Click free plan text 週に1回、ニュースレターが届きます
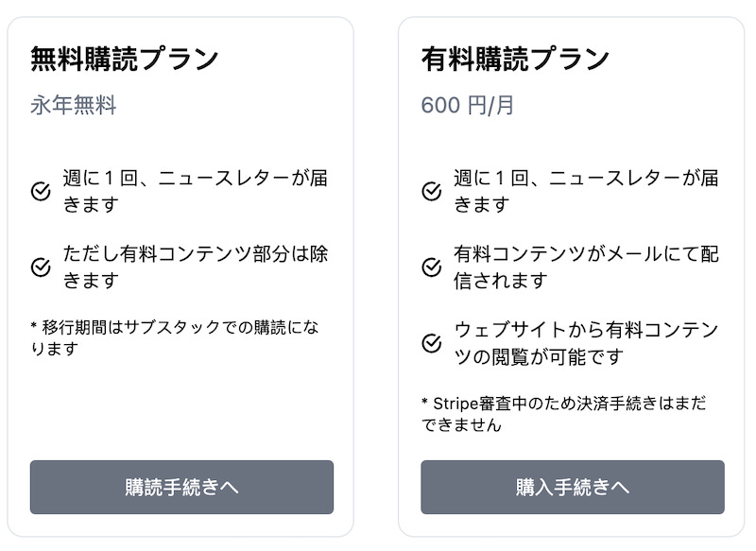This screenshot has height=551, width=756. click(196, 191)
